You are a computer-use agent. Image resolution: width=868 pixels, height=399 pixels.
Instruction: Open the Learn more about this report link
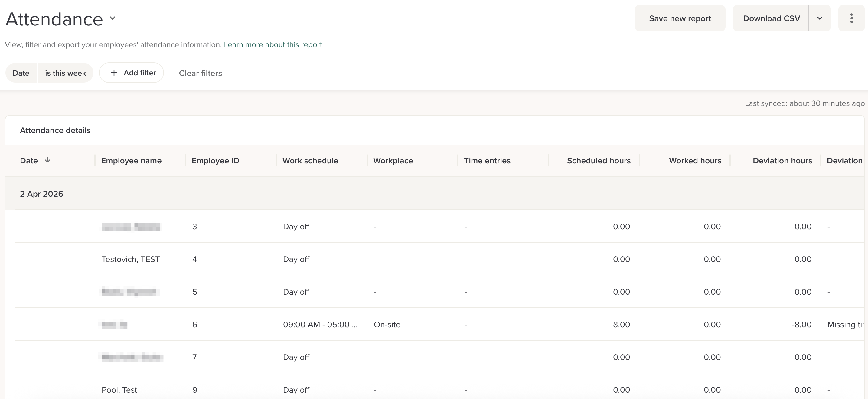tap(272, 45)
